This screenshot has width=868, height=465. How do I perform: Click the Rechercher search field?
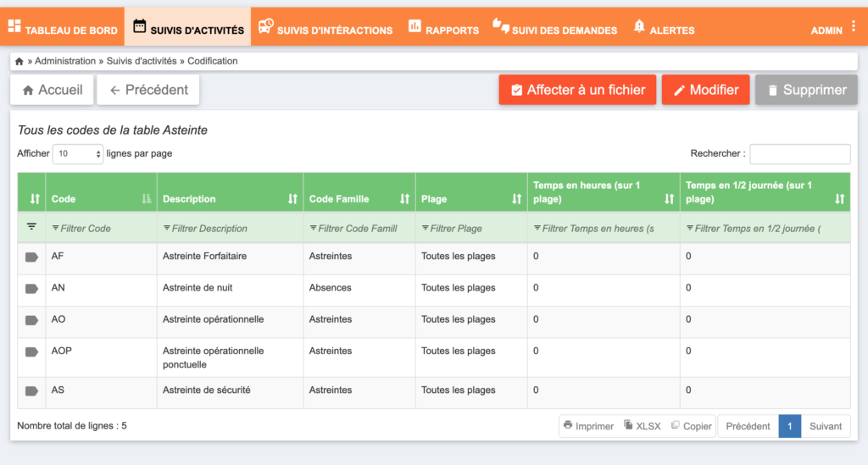pos(800,153)
